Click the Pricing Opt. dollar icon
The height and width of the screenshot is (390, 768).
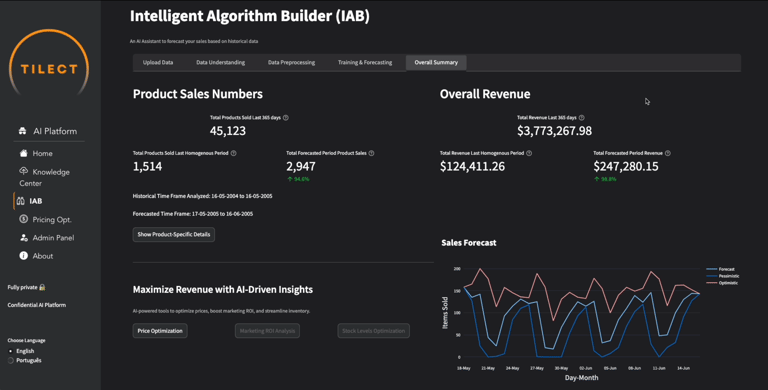(24, 219)
